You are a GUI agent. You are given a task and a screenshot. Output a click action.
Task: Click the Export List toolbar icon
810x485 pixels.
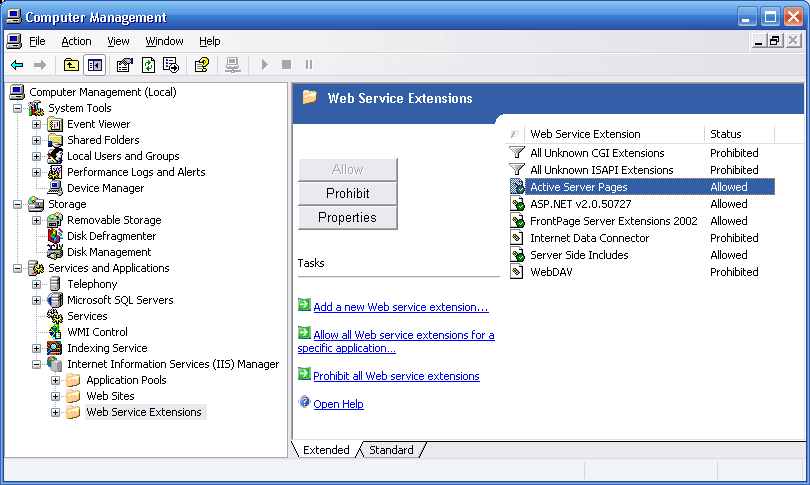point(171,65)
